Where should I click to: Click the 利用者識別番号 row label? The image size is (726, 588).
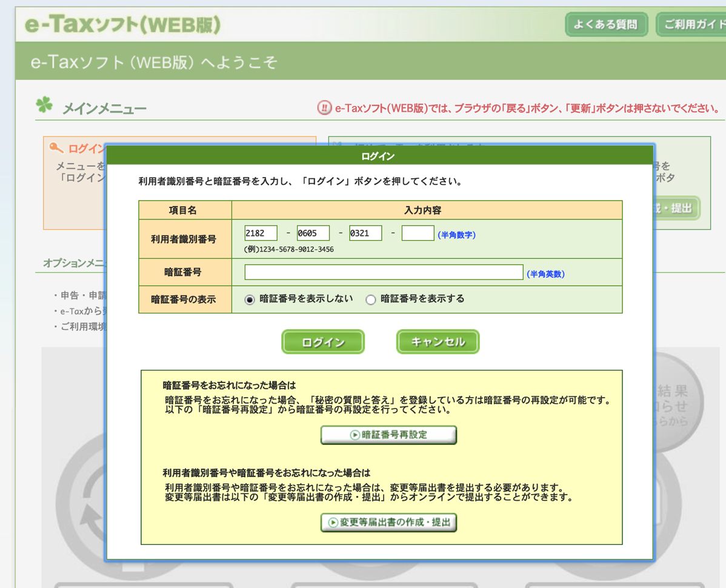(x=184, y=239)
